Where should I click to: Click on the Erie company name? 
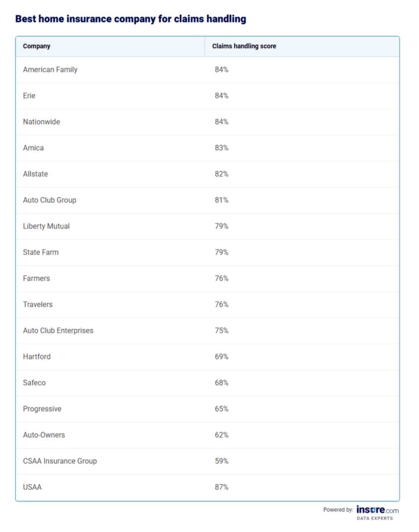(x=29, y=96)
